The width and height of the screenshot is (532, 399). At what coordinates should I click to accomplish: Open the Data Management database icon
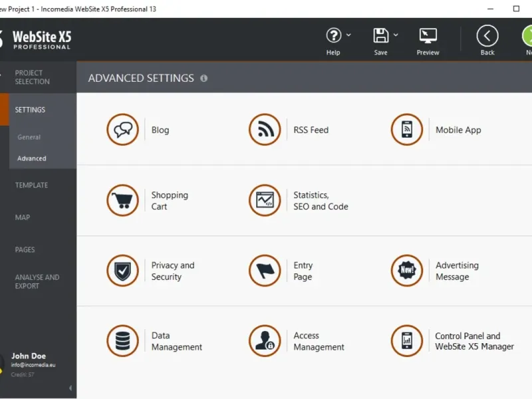coord(122,340)
